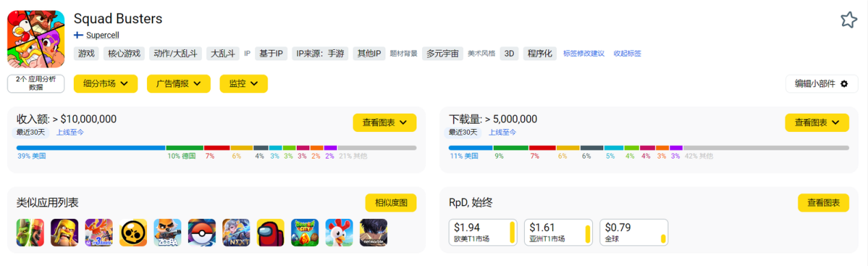This screenshot has width=868, height=266.
Task: Open the Clash of Clans similar app icon
Action: pos(65,232)
